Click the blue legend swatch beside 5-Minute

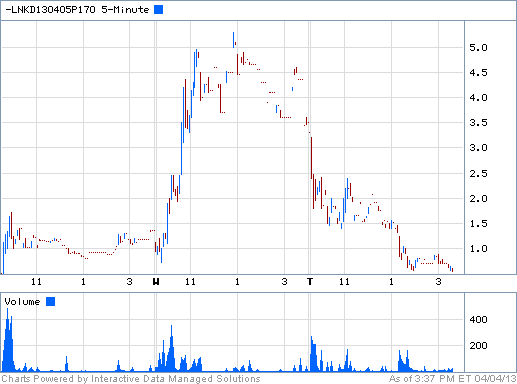click(159, 10)
